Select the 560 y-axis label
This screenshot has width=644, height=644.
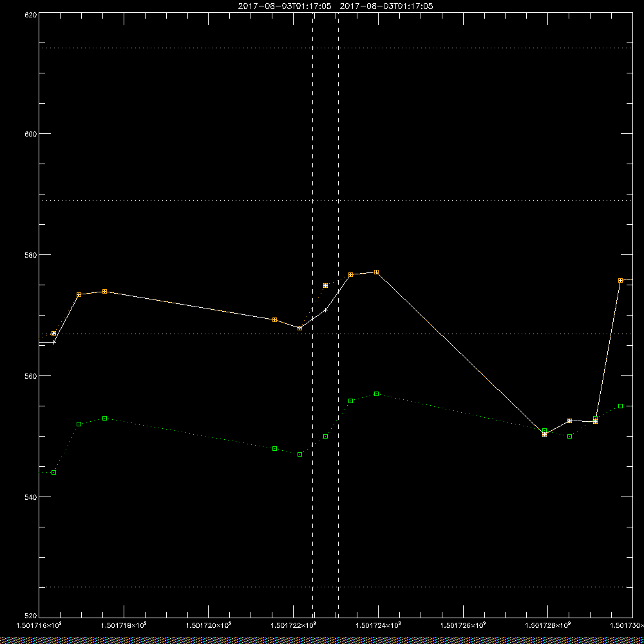click(32, 376)
